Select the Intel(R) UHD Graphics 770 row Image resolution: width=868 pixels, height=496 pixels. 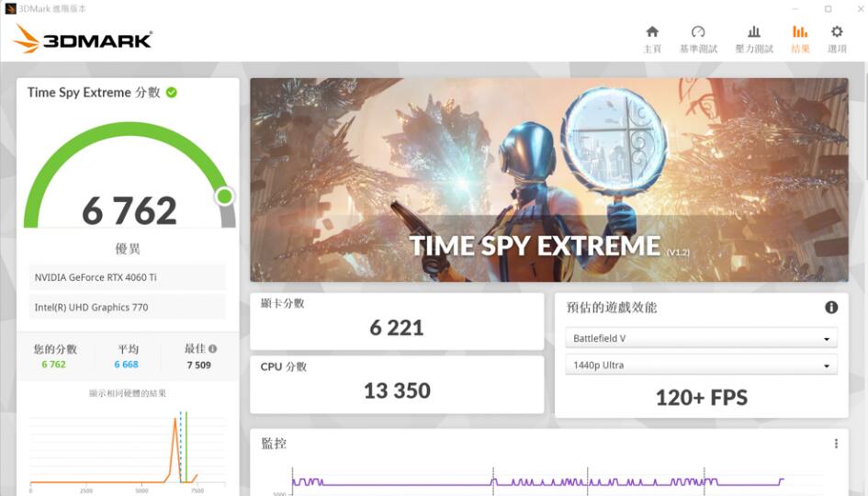tap(128, 307)
